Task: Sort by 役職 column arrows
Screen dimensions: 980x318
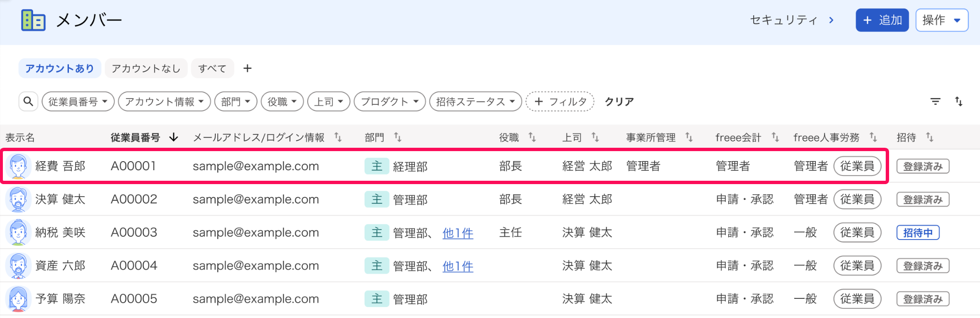Action: (x=532, y=137)
